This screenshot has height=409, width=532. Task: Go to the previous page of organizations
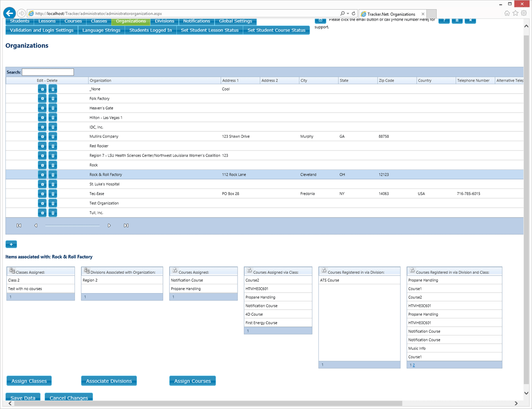click(x=36, y=225)
